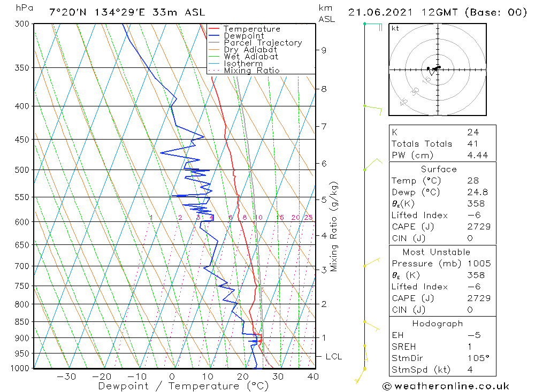Click the Mixing Ratio legend label
Viewport: 535px width, 392px height.
(x=251, y=70)
